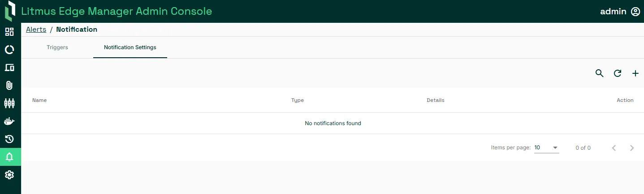This screenshot has height=194, width=644.
Task: Open the paperclip attachment icon in sidebar
Action: [9, 85]
